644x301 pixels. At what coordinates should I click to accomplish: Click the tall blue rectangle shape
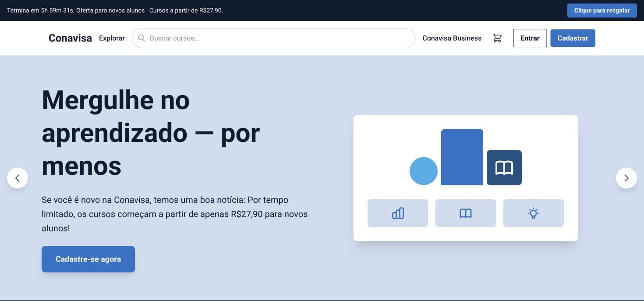462,157
